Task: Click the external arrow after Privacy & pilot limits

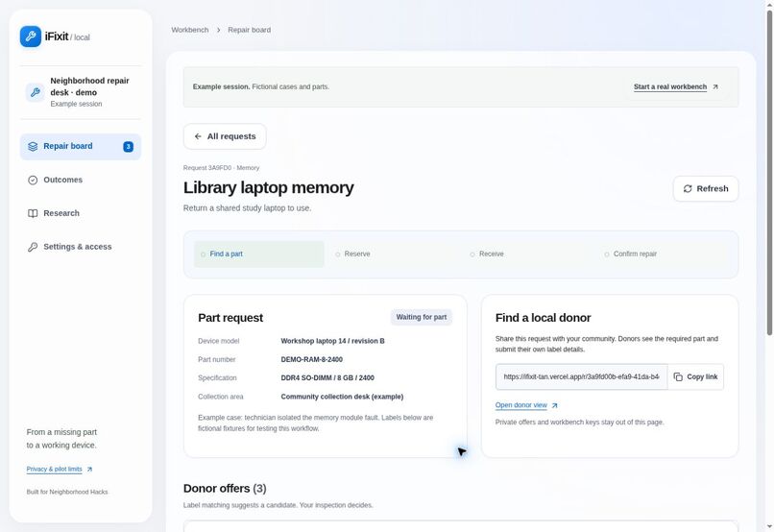Action: coord(89,470)
